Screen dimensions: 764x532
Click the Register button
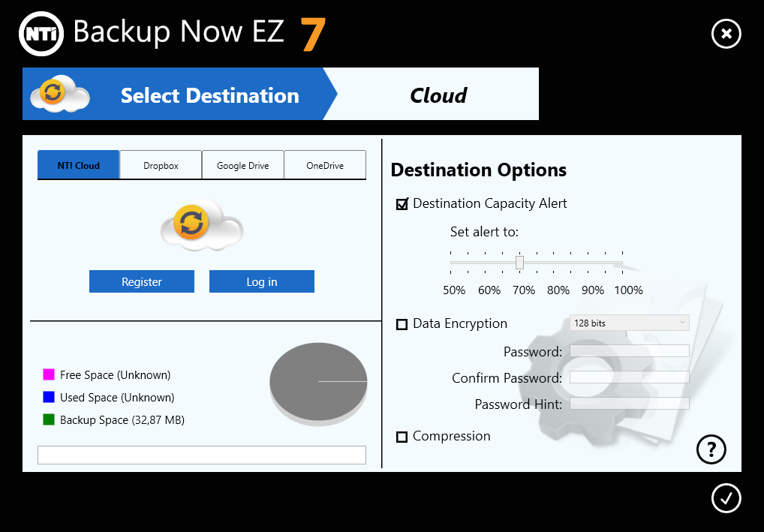142,281
